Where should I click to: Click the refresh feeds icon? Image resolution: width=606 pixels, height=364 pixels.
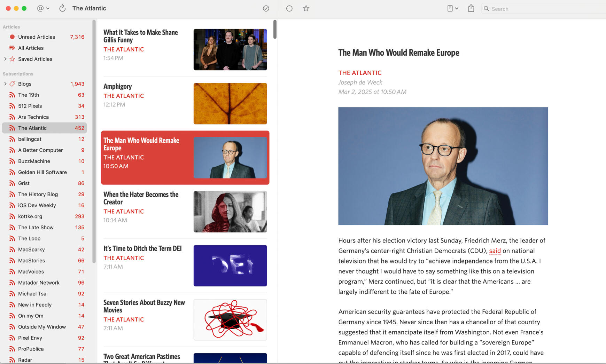point(62,8)
